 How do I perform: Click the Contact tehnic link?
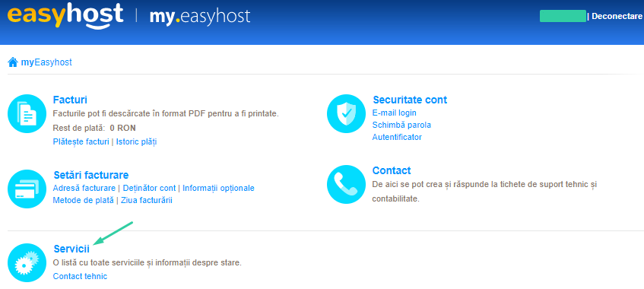[x=80, y=276]
